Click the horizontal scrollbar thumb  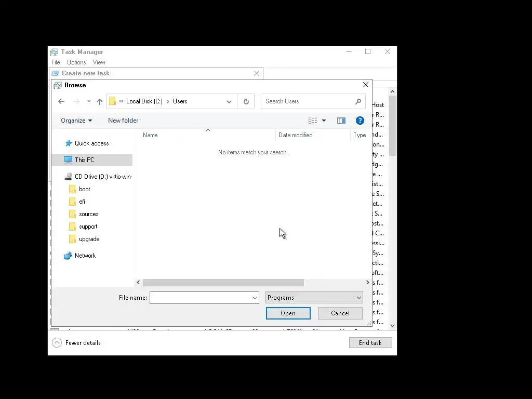point(223,282)
